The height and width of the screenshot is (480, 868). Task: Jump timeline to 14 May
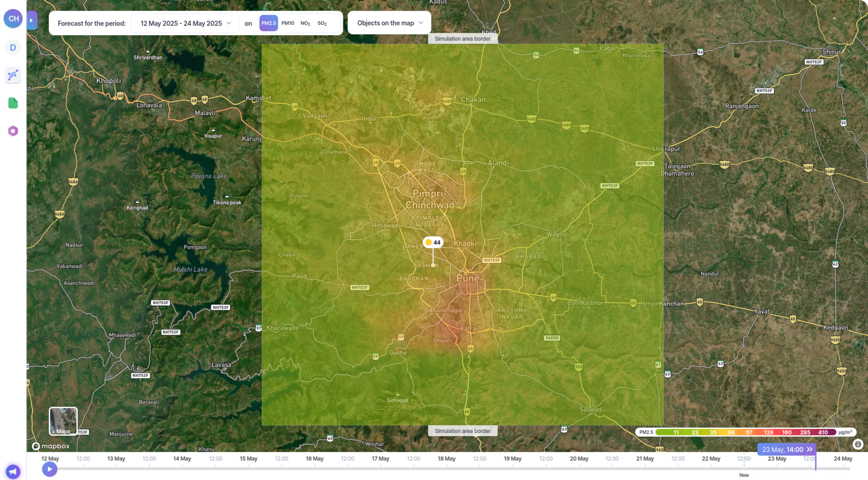[x=182, y=459]
